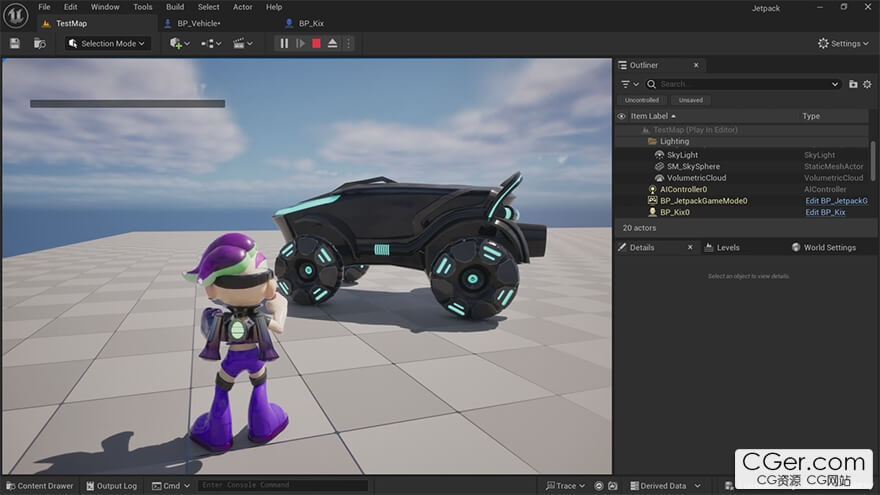The width and height of the screenshot is (880, 495).
Task: Select the BP_Kix0 actor row
Action: coord(742,213)
